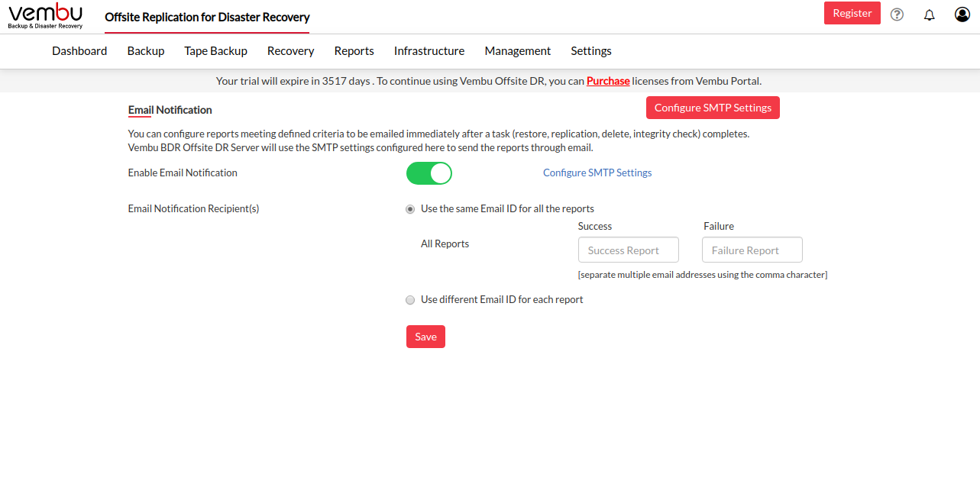This screenshot has height=487, width=980.
Task: Select Use the same Email ID for all the reports
Action: tap(410, 209)
